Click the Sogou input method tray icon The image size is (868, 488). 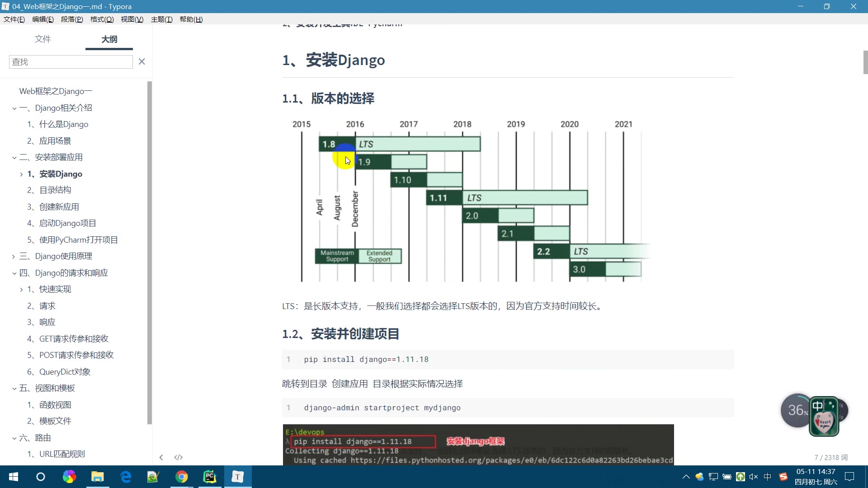(x=783, y=477)
